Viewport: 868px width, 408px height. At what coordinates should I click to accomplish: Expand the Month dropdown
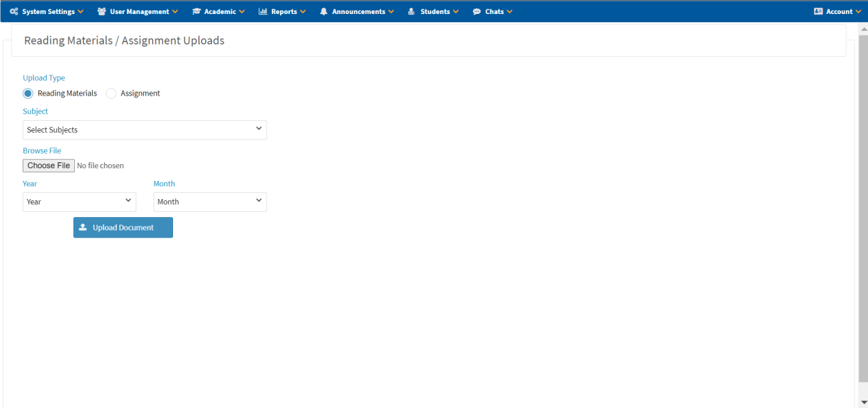point(210,202)
